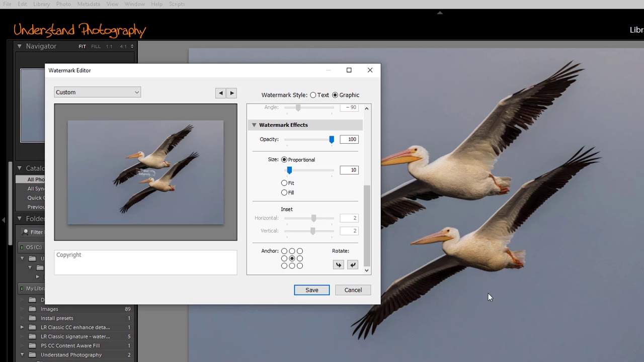Choose the Graphic watermark style
This screenshot has width=644, height=362.
click(x=335, y=95)
